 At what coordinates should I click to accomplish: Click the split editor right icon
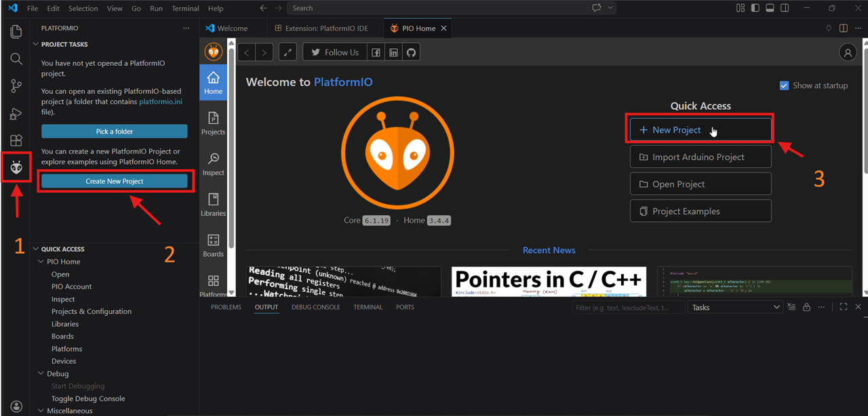(x=843, y=28)
